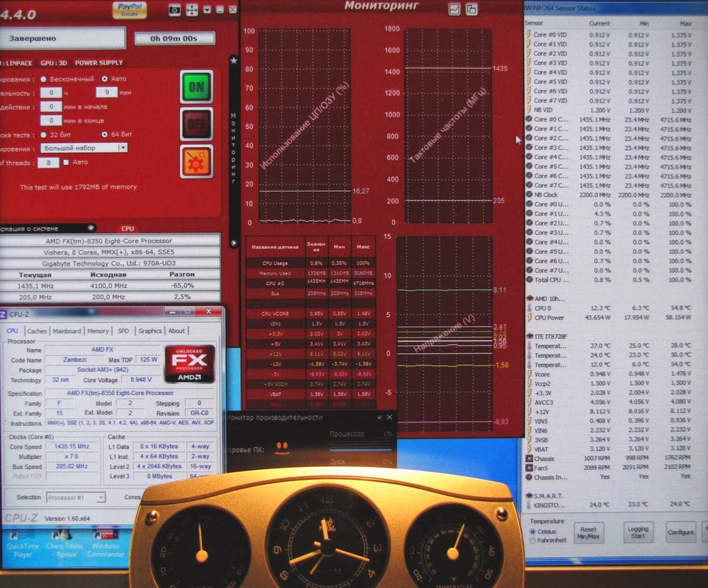Image resolution: width=708 pixels, height=588 pixels.
Task: Select the NB Clock sensor row
Action: click(x=609, y=195)
